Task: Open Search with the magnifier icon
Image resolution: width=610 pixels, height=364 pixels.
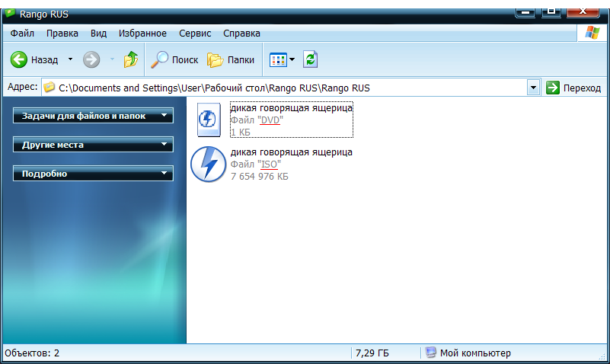Action: click(x=159, y=59)
